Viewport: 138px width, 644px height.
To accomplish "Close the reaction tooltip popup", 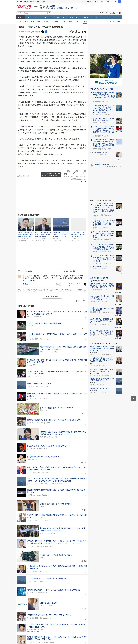I will pyautogui.click(x=60, y=173).
